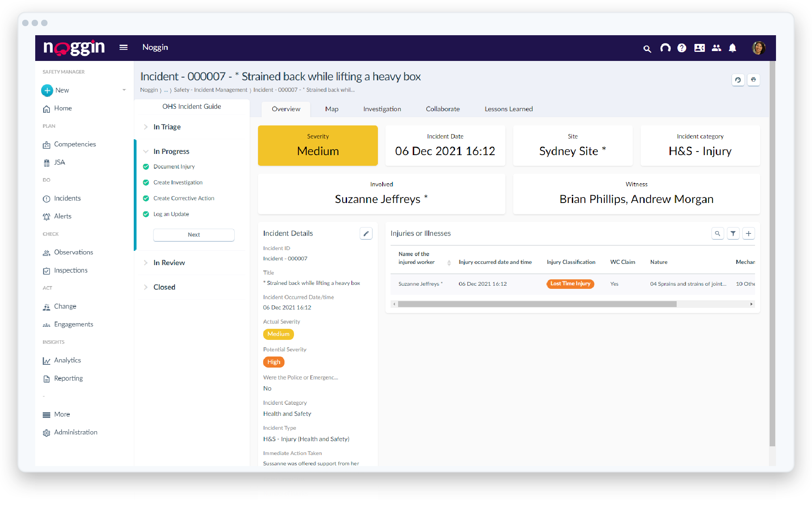Open the global search icon
Viewport: 812px width, 512px height.
pos(647,48)
